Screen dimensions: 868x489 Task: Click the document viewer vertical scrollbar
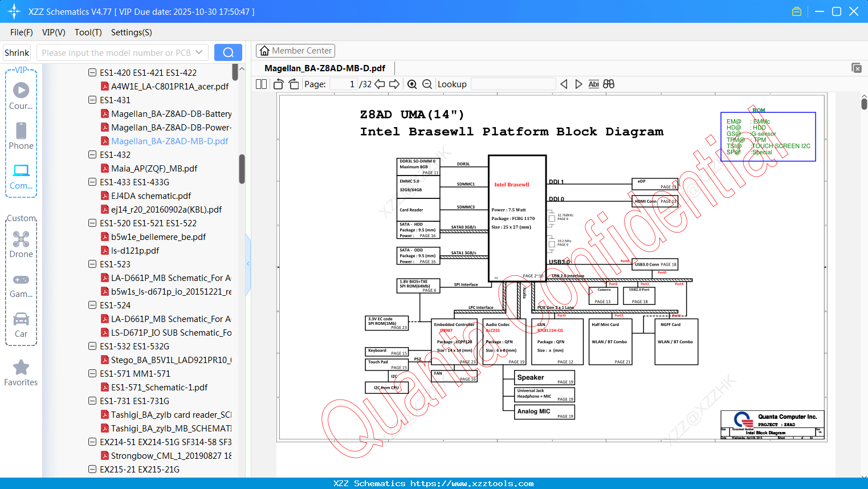pyautogui.click(x=864, y=104)
